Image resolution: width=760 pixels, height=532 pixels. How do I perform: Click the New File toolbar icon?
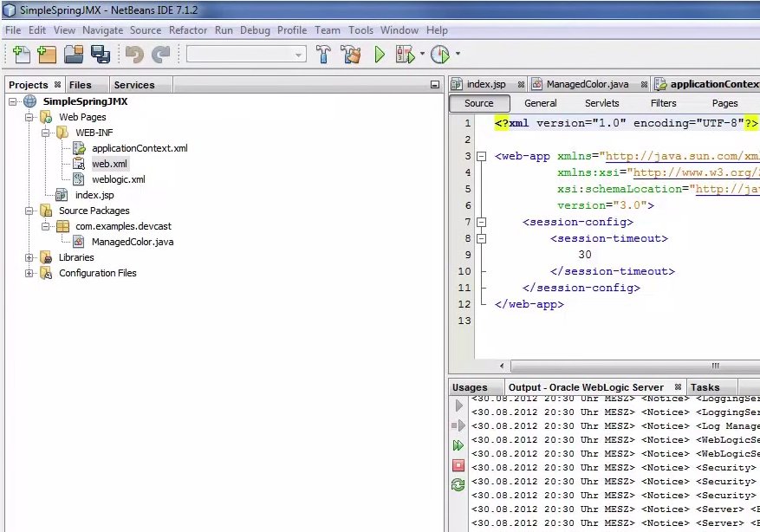coord(22,55)
